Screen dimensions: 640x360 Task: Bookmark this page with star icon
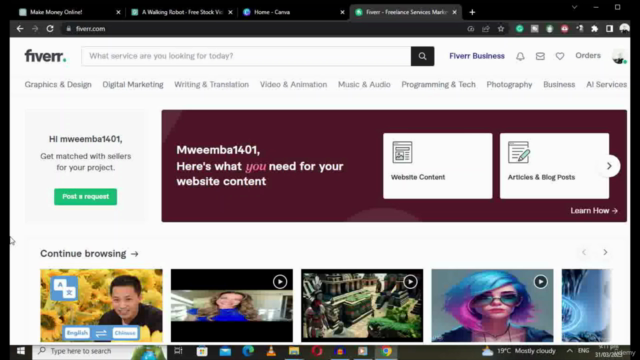click(501, 29)
